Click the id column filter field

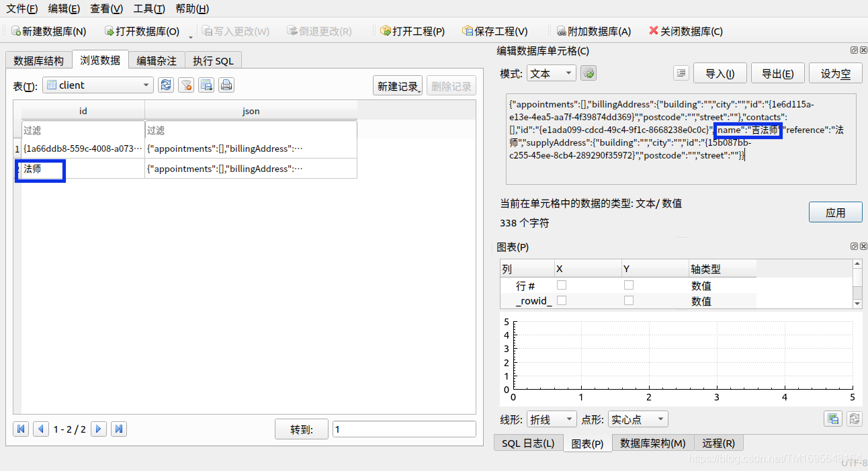click(x=83, y=130)
